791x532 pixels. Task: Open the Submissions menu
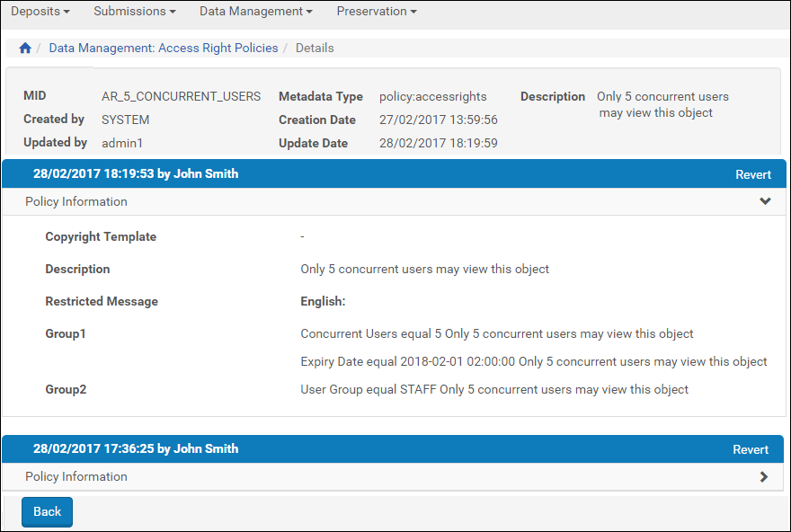(134, 12)
